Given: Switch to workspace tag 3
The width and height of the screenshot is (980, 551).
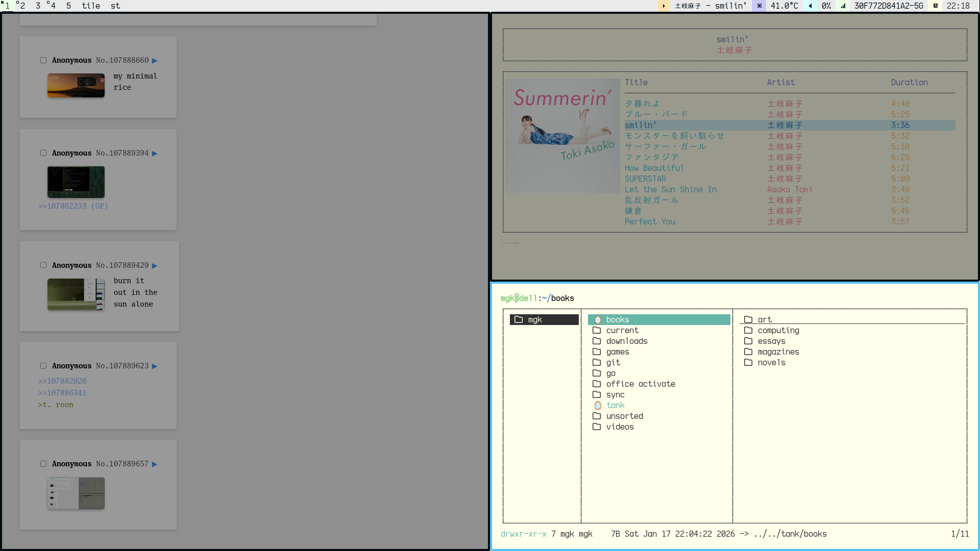Looking at the screenshot, I should 38,6.
